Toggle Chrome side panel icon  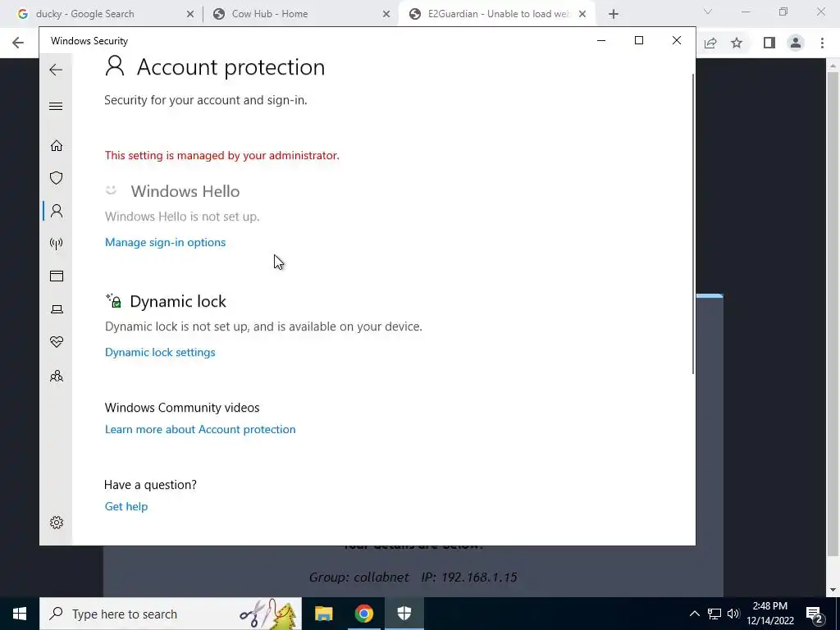pos(769,43)
